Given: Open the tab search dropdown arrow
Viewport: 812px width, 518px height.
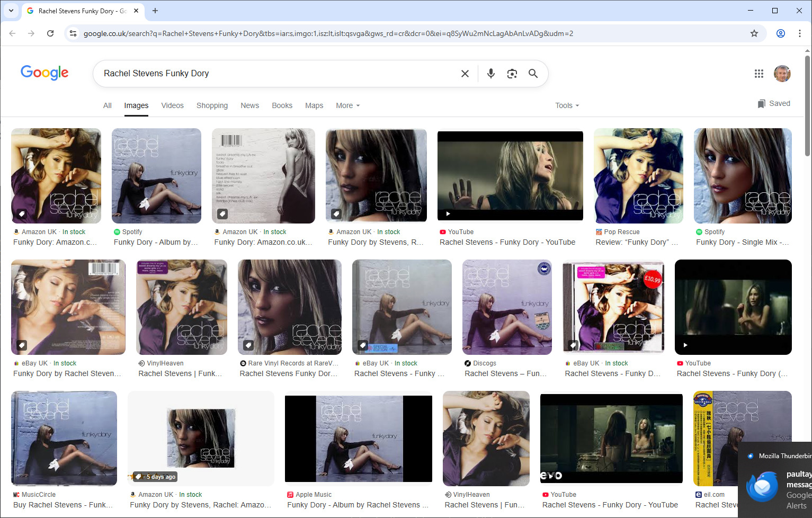Looking at the screenshot, I should pos(11,11).
